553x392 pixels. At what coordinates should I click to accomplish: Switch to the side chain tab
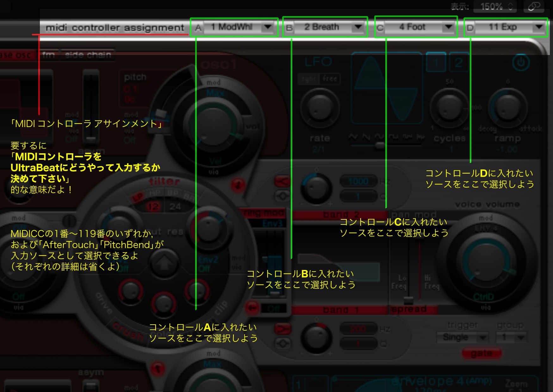point(88,55)
